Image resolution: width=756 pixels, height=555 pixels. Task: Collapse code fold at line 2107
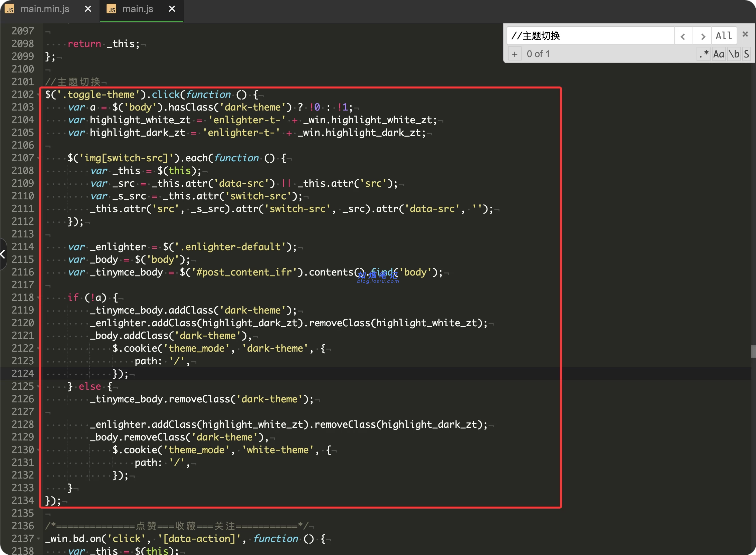[38, 158]
